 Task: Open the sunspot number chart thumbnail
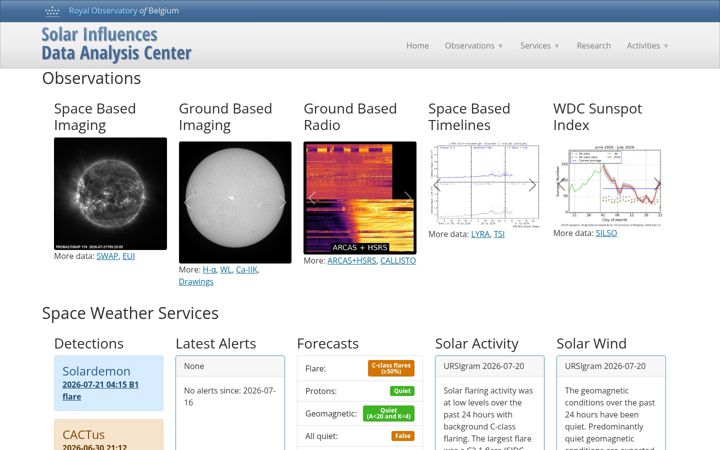(609, 185)
